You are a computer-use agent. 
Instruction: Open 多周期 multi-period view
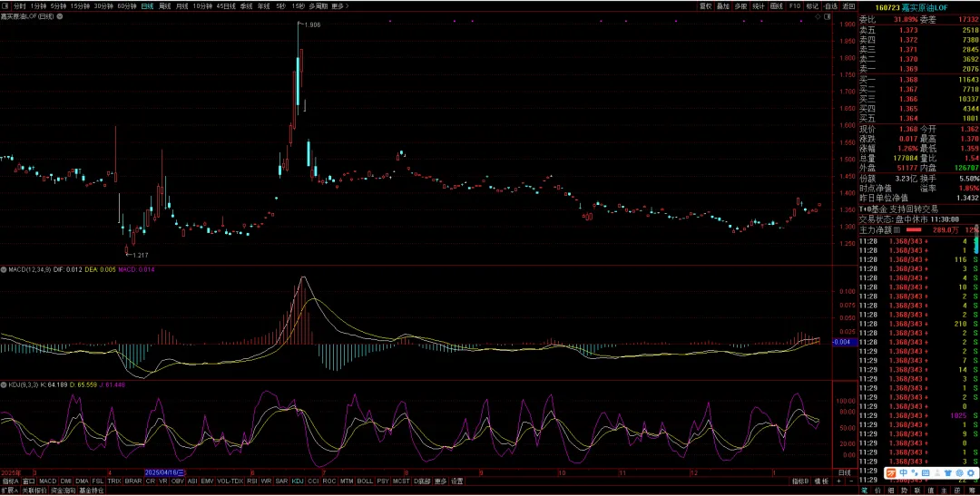[x=318, y=5]
